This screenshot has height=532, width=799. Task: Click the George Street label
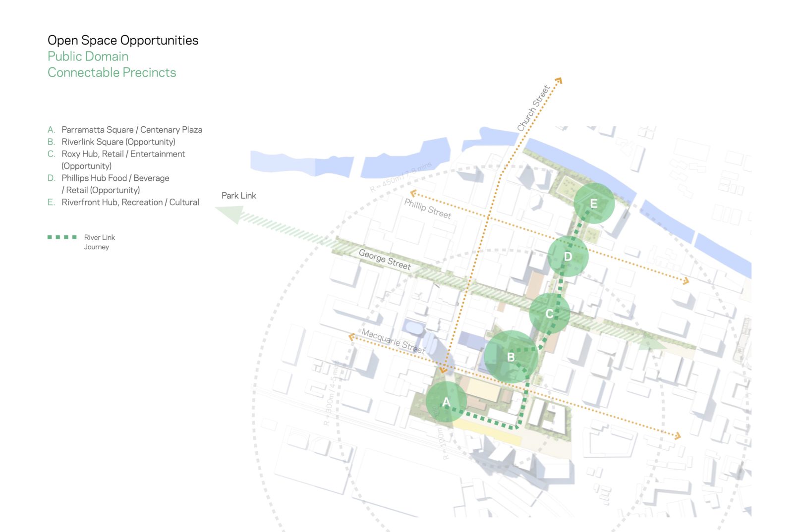pos(385,260)
